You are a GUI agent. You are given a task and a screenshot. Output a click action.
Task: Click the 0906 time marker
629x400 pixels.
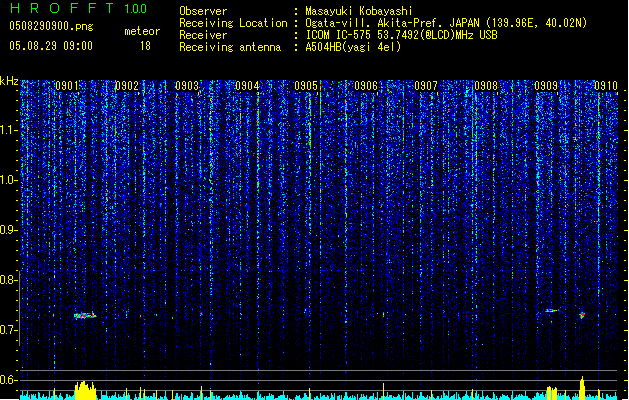click(x=366, y=86)
